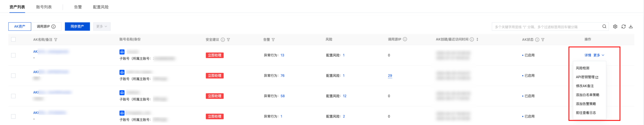Sort by AK创建/最近访问时间 arrow icon
This screenshot has height=125, width=644.
tap(477, 39)
